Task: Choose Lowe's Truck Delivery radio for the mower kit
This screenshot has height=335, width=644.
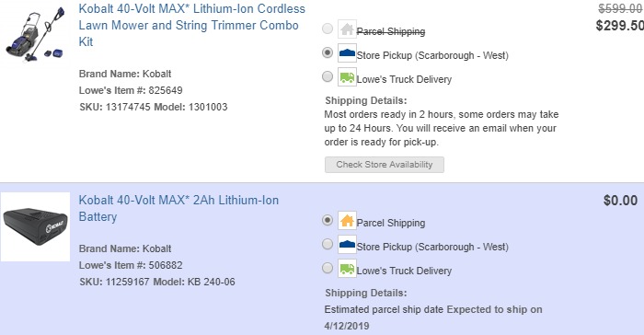Action: coord(328,76)
